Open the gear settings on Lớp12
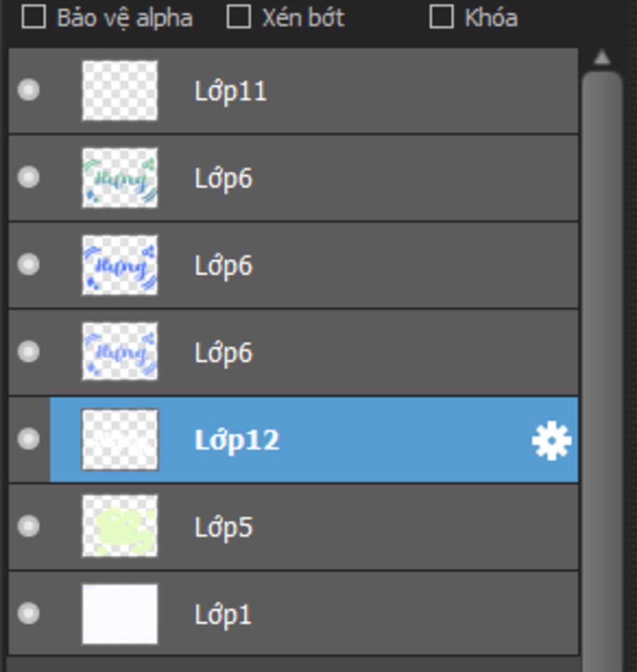This screenshot has height=672, width=637. 551,441
